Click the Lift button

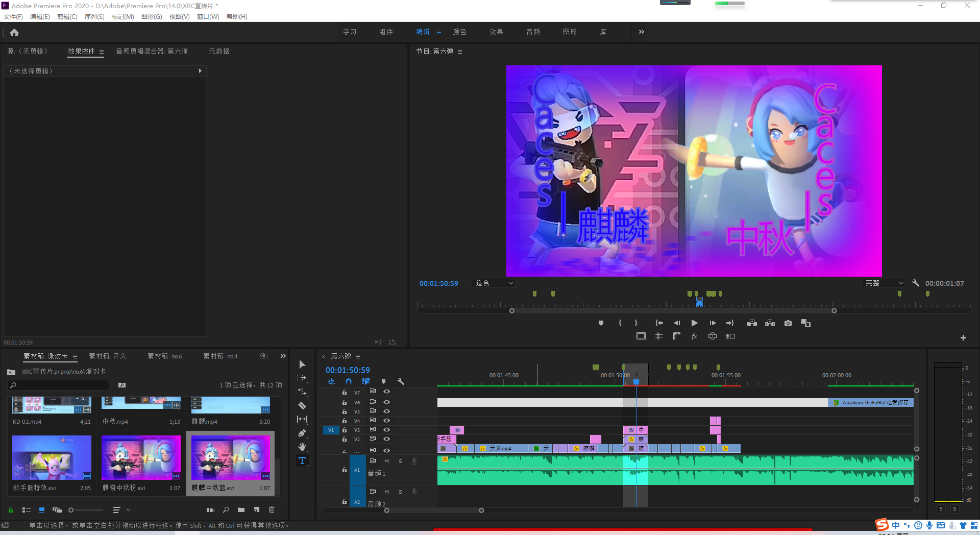(x=752, y=323)
